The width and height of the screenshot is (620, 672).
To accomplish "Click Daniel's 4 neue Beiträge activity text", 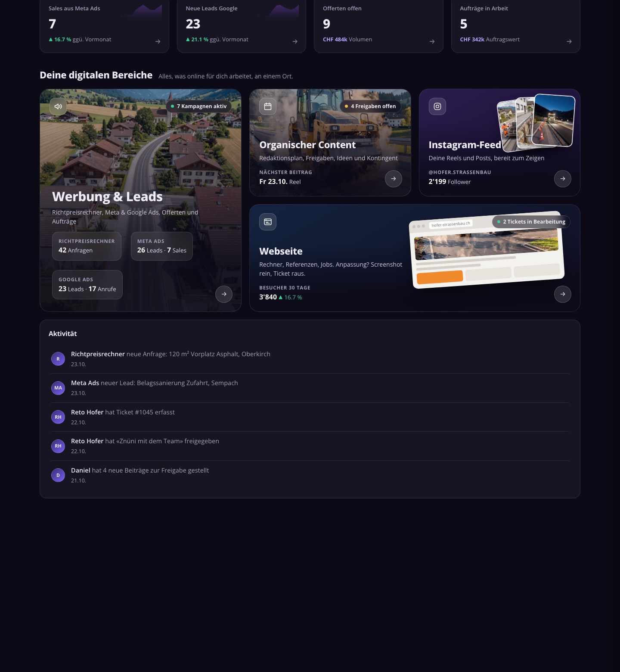I will click(x=140, y=470).
